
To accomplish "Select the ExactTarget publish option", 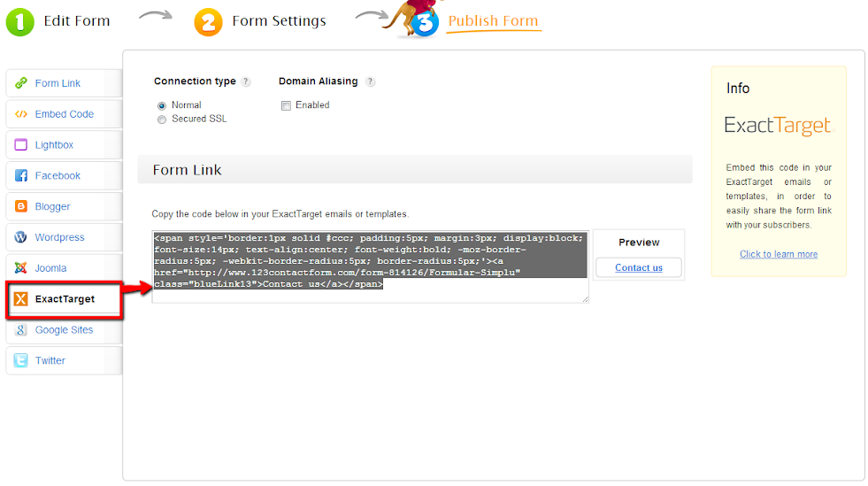I will (x=65, y=299).
